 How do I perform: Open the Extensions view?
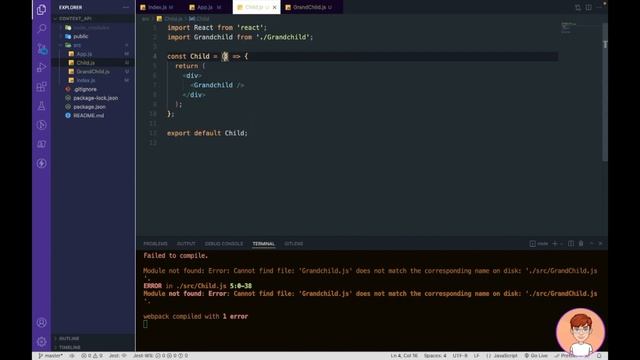41,87
